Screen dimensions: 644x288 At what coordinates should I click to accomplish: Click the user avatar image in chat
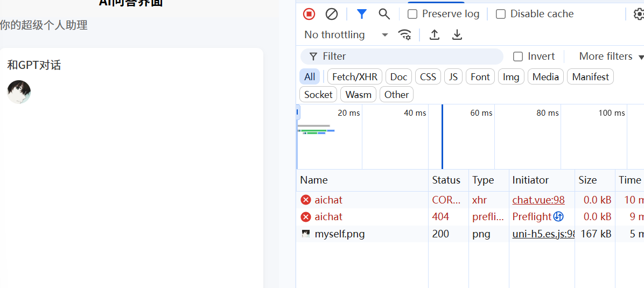coord(19,92)
